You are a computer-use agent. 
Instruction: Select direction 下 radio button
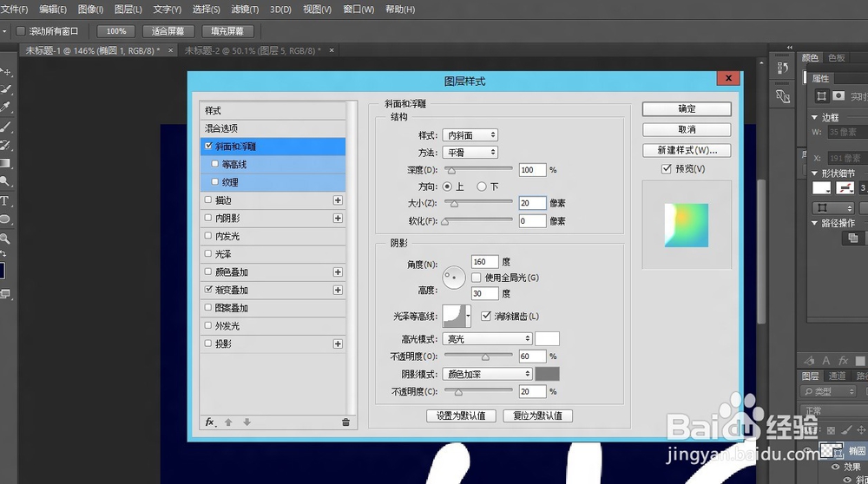tap(482, 187)
